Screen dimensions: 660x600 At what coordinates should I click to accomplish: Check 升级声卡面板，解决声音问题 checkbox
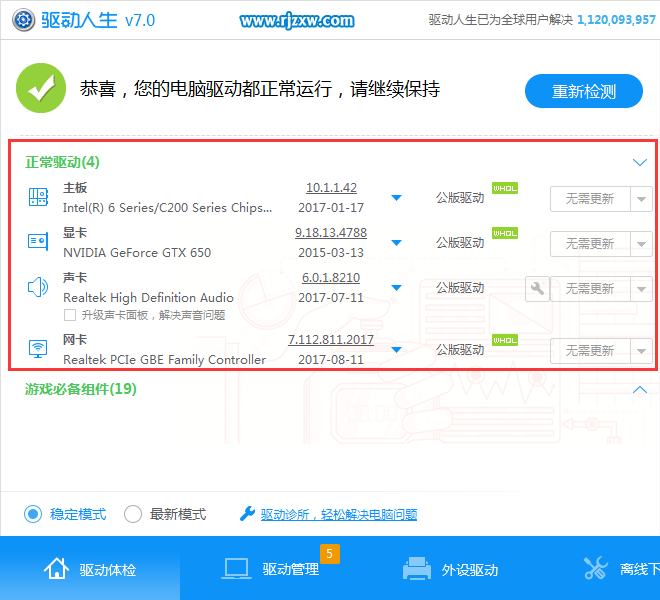tap(70, 315)
